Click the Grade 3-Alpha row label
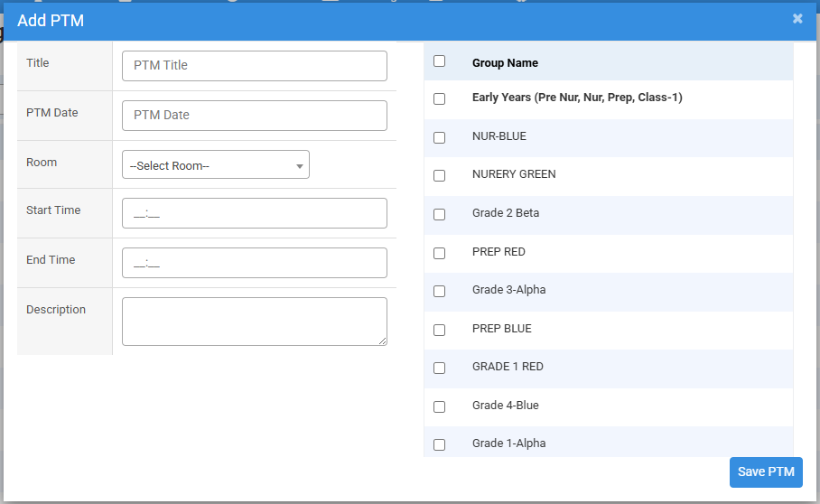 click(x=508, y=290)
